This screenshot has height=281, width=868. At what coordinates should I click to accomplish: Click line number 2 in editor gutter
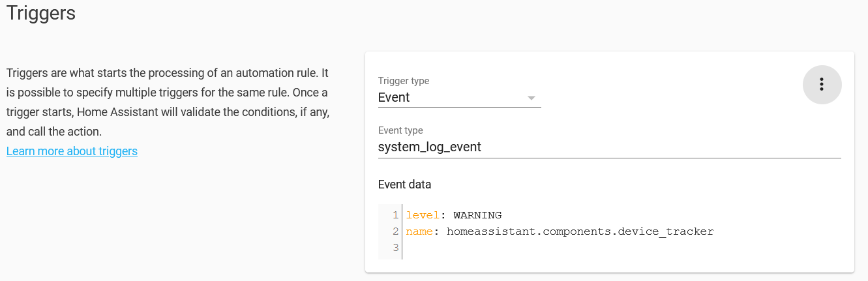(395, 231)
